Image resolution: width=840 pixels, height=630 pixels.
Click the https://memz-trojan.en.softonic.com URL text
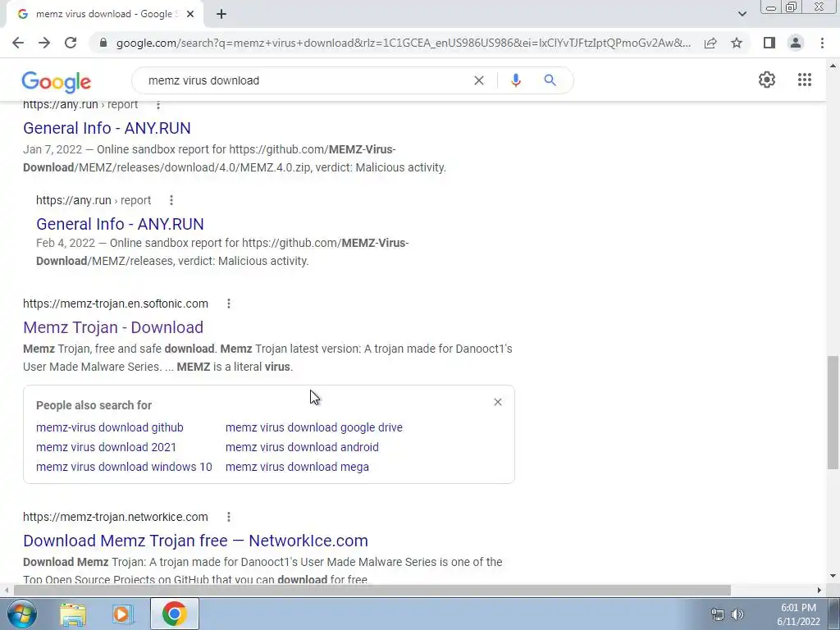point(116,304)
